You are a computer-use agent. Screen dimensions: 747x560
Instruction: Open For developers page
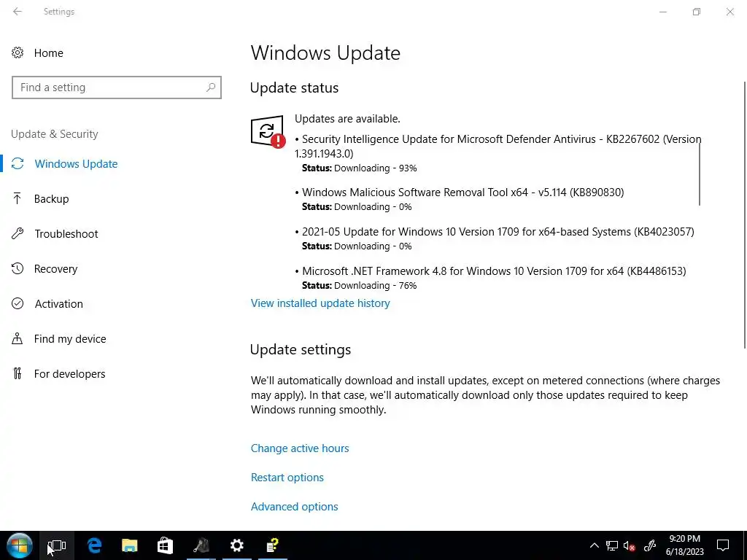(x=69, y=374)
